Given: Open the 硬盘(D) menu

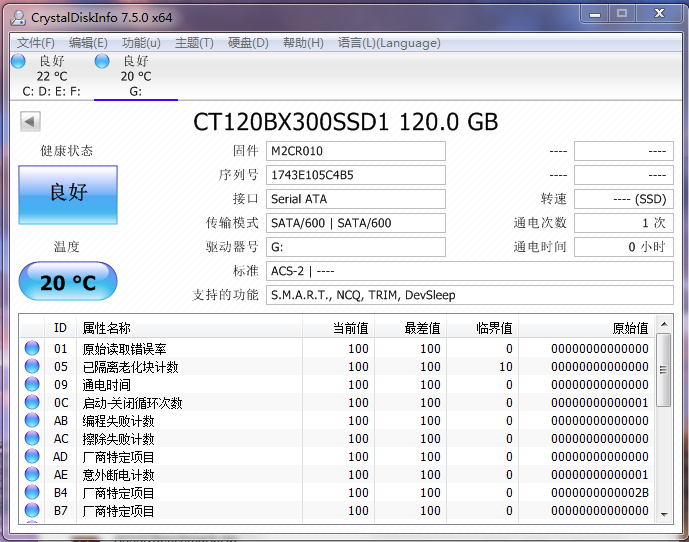Looking at the screenshot, I should (x=248, y=43).
